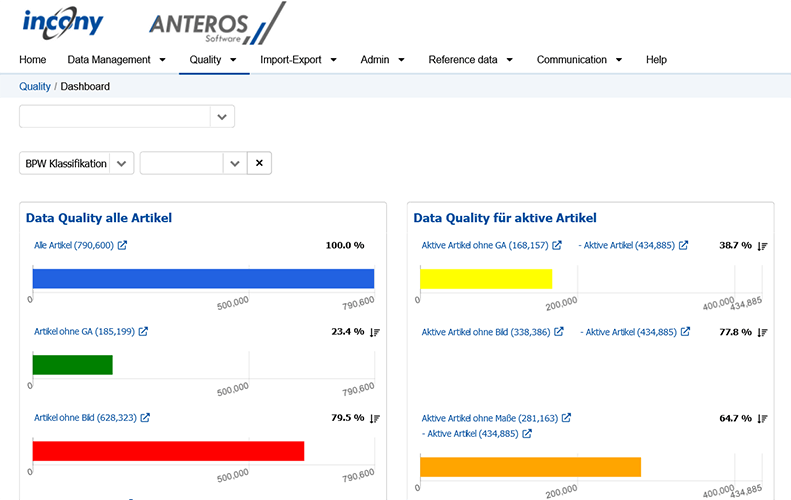Select Data Management in the menu

coord(109,60)
